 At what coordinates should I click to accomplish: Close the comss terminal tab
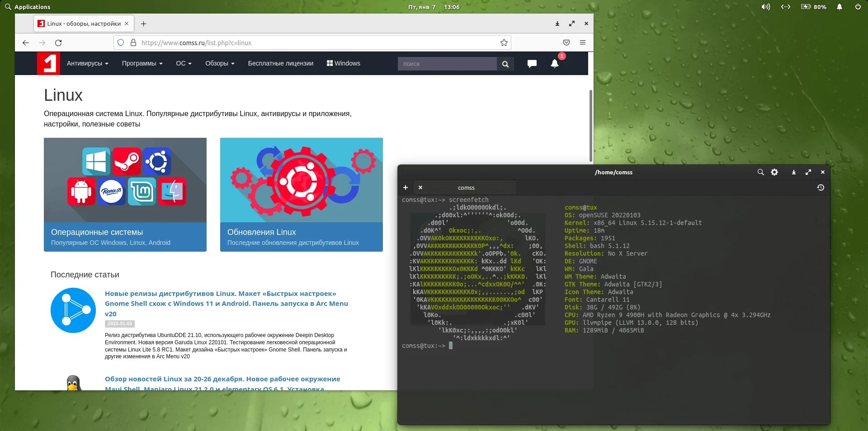tap(420, 187)
